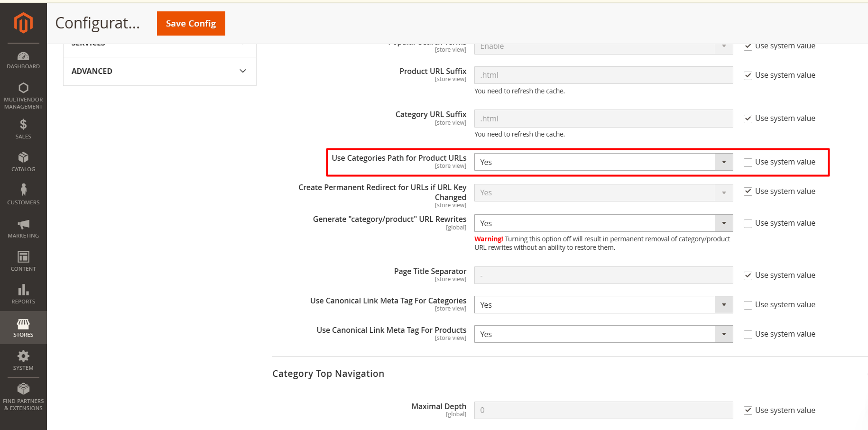Open the Dashboard gauge icon
The image size is (868, 430).
[x=23, y=56]
